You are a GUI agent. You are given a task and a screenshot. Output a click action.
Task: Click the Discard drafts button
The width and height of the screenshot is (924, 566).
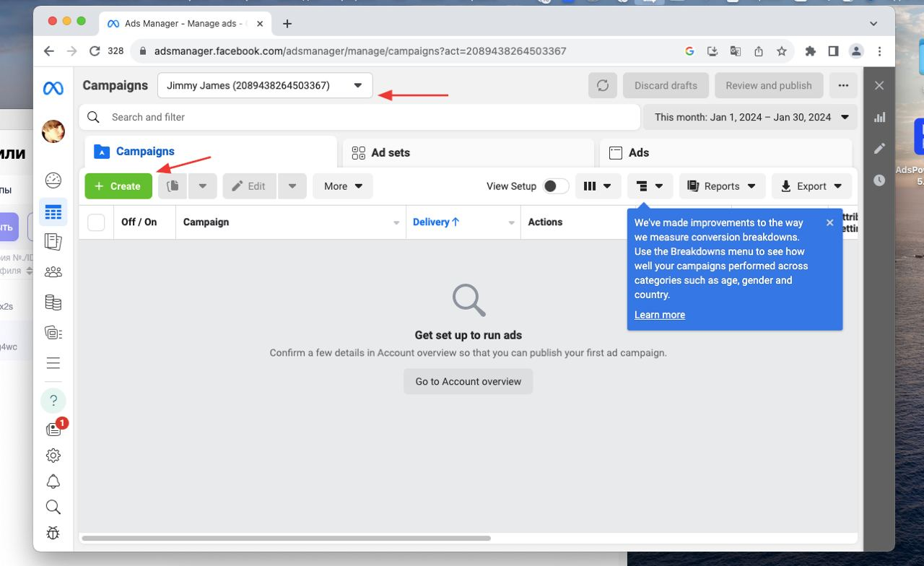tap(666, 85)
